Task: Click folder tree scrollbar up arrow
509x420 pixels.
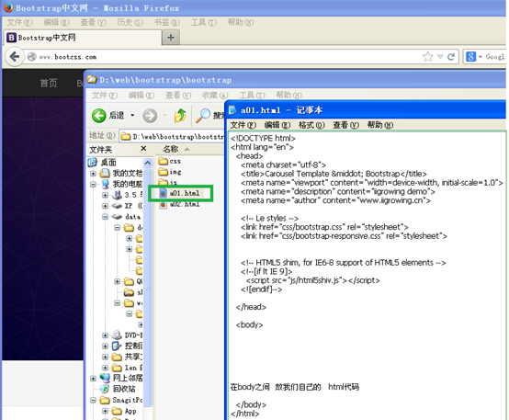Action: pyautogui.click(x=148, y=163)
